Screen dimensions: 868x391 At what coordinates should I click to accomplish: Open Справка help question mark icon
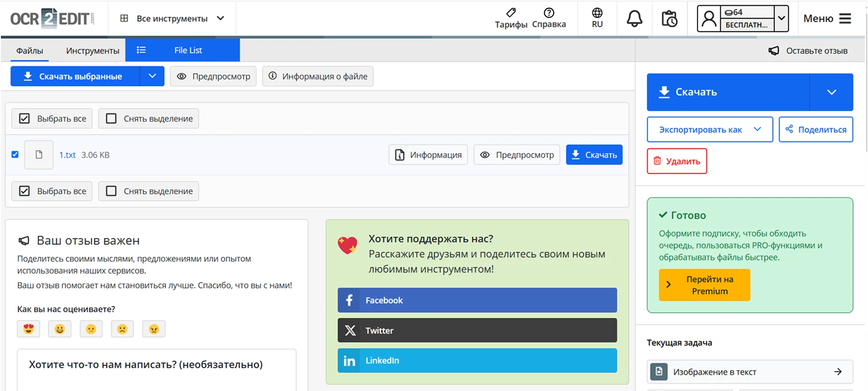click(549, 13)
